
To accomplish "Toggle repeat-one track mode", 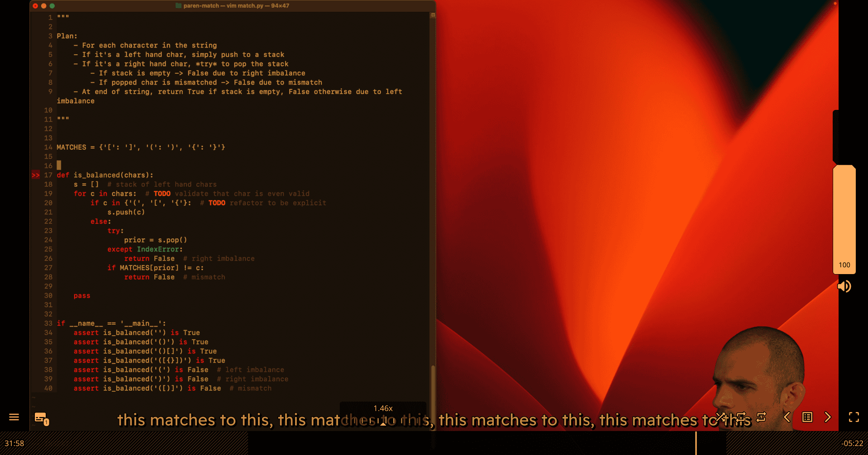I will click(761, 417).
